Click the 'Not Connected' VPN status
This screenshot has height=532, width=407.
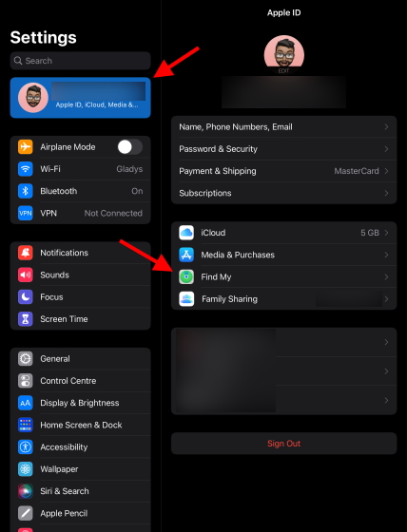pos(113,213)
